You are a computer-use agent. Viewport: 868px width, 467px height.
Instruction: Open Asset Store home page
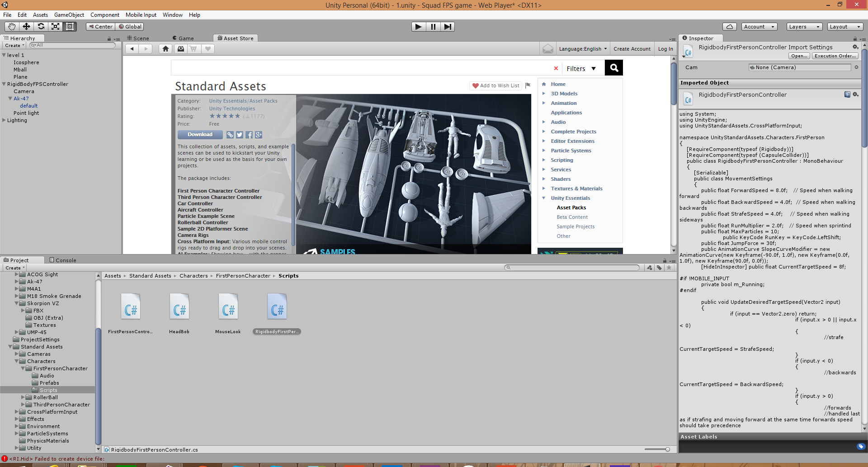coord(166,49)
